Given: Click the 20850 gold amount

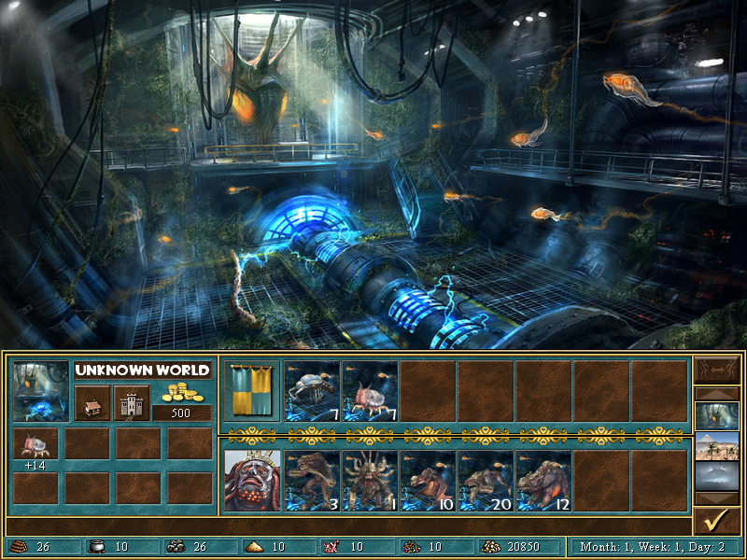Looking at the screenshot, I should 523,547.
